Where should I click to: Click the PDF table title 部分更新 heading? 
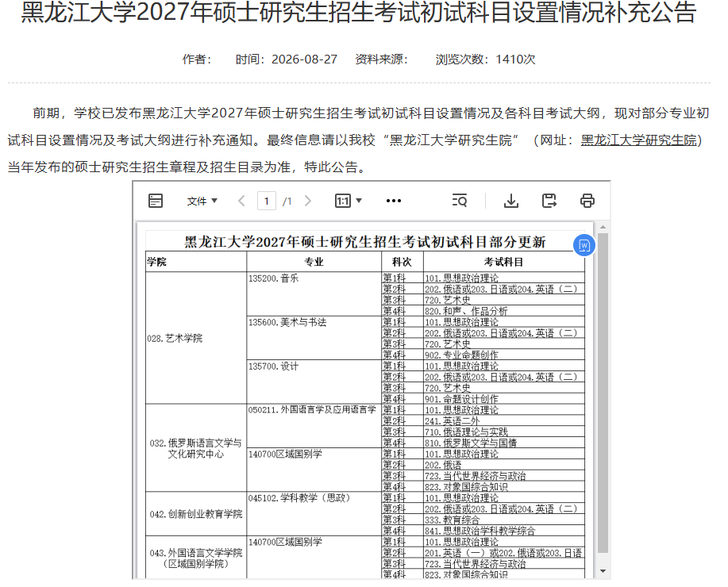click(365, 242)
